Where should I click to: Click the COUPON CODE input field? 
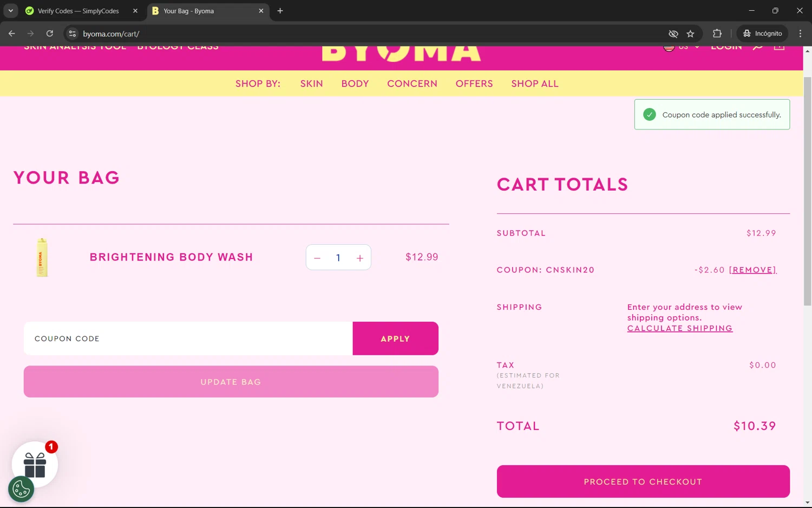click(x=188, y=338)
